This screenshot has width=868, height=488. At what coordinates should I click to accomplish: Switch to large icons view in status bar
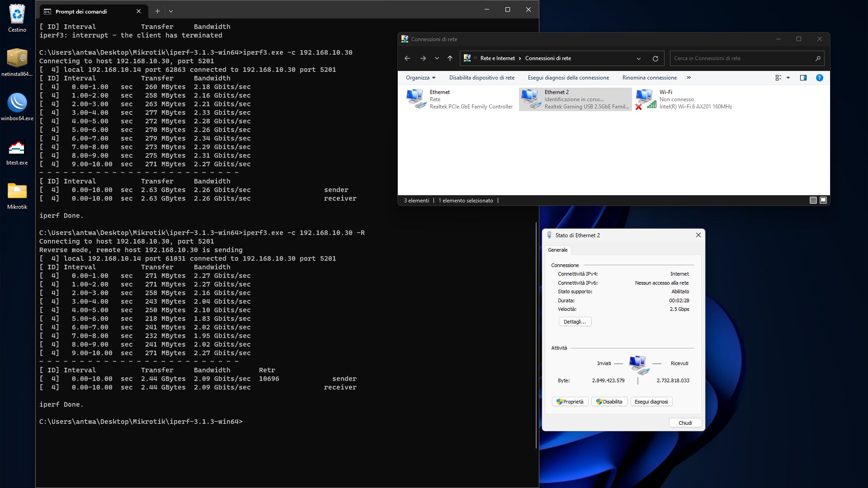pos(823,200)
